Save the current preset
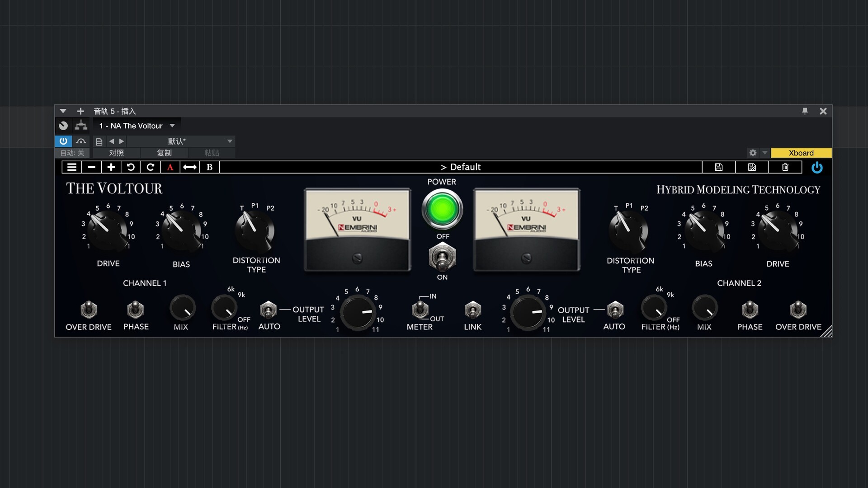The width and height of the screenshot is (868, 488). click(719, 167)
